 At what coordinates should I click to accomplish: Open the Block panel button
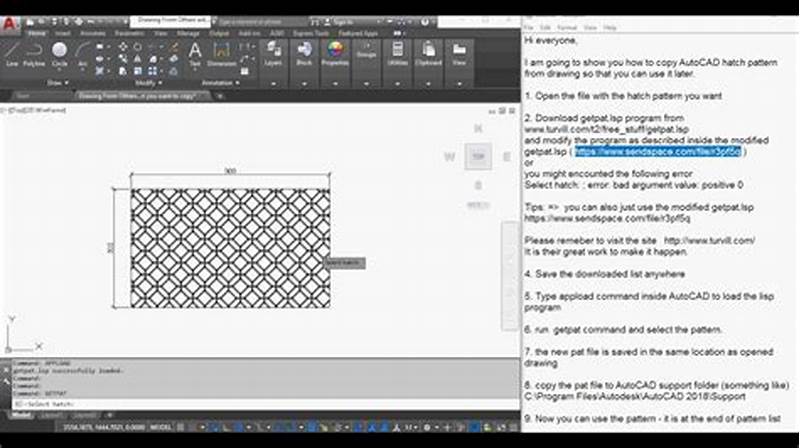pyautogui.click(x=304, y=55)
